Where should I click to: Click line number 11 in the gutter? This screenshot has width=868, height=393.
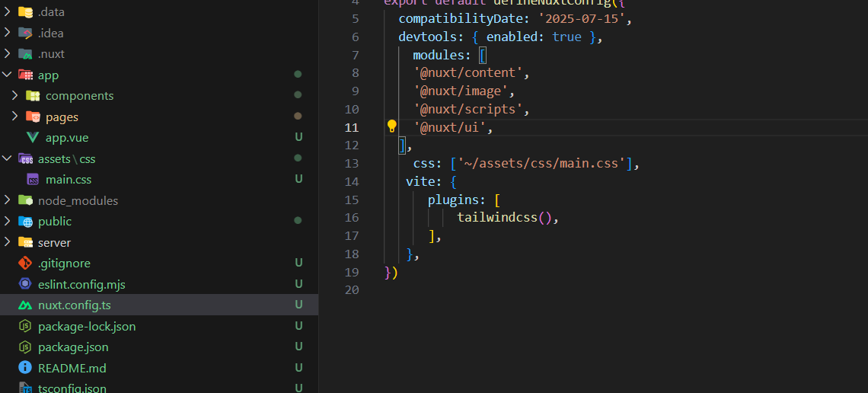352,127
